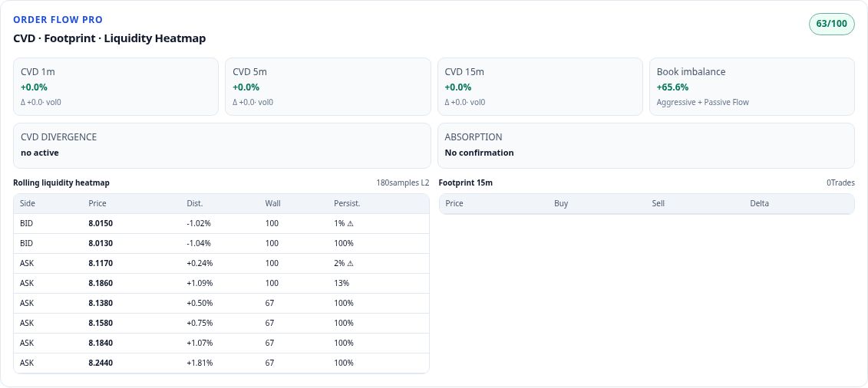Click the Book imbalance +65.6% value

click(x=672, y=87)
